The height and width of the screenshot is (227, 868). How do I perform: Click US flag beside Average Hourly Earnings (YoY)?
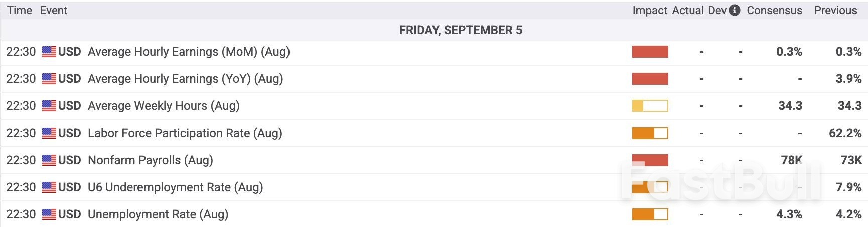49,79
